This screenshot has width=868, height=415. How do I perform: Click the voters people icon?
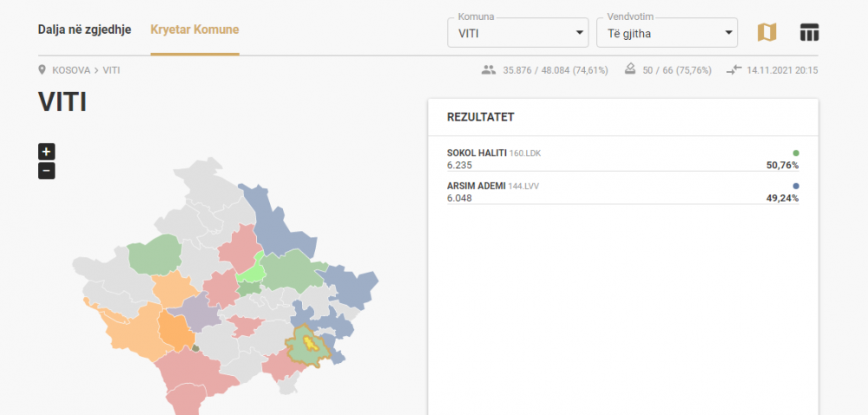pos(488,70)
